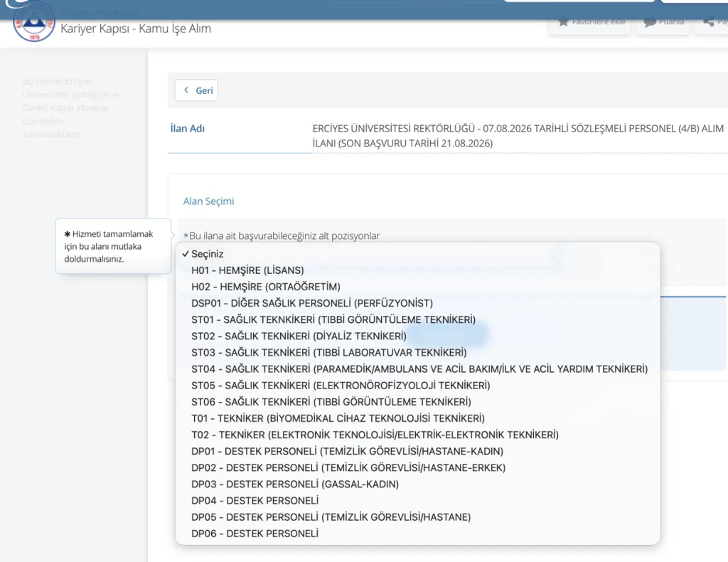728x562 pixels.
Task: Select ST04 PARAMEDİK option
Action: 417,369
